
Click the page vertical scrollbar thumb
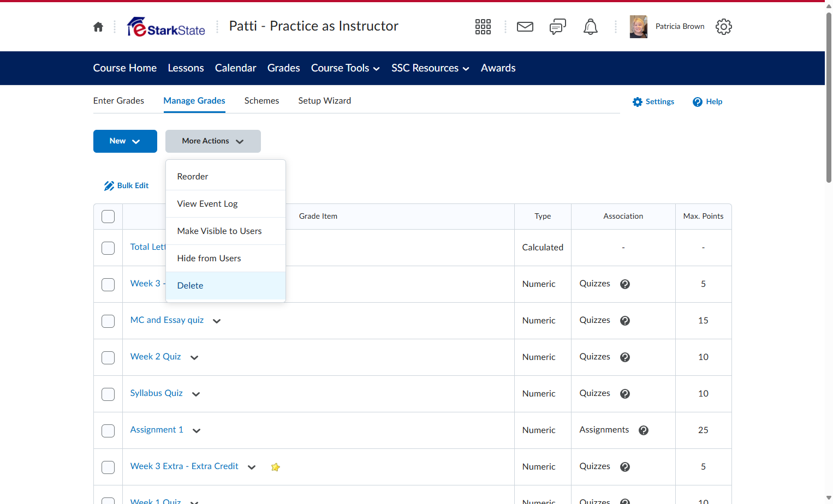pyautogui.click(x=829, y=97)
